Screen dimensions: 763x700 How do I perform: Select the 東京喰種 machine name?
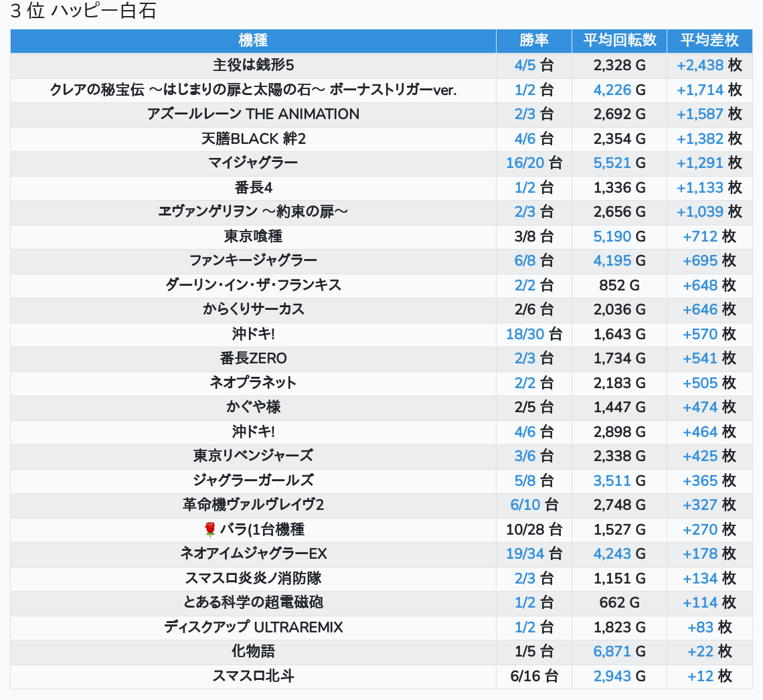pyautogui.click(x=253, y=236)
